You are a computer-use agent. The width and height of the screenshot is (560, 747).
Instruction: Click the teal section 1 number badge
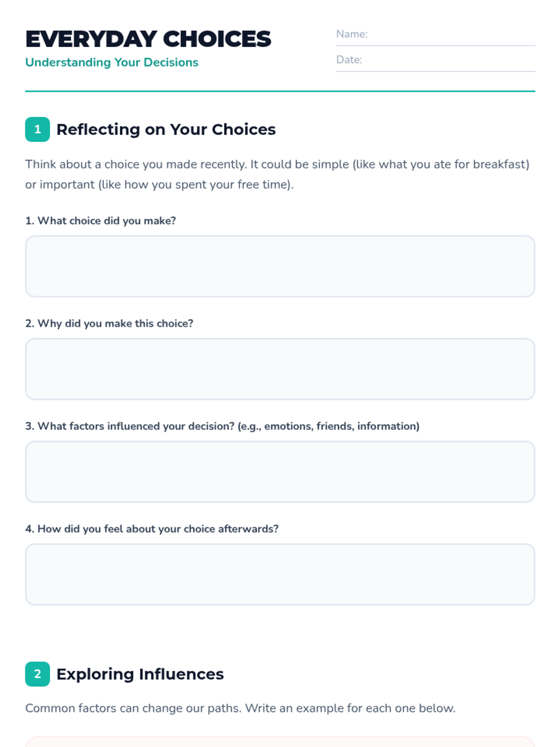(x=37, y=129)
